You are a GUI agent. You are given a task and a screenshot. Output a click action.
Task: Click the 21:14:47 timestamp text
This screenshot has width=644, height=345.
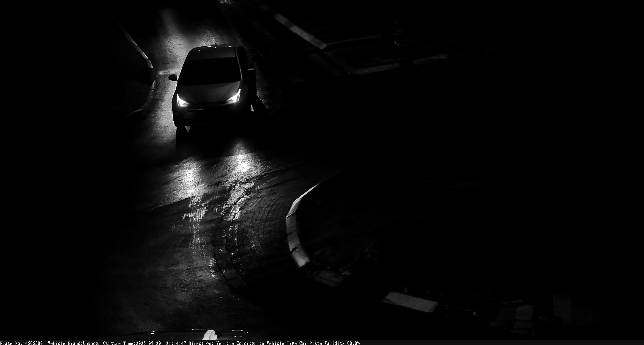176,343
